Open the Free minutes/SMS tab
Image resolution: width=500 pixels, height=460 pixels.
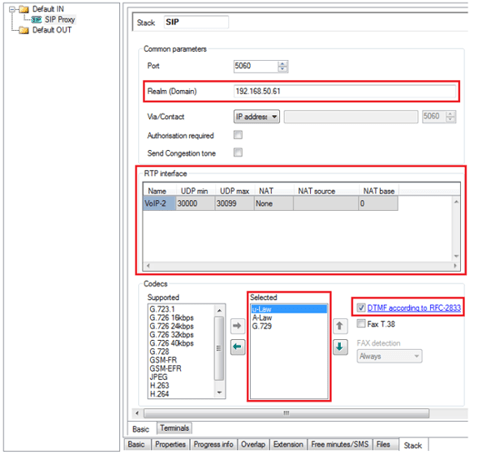click(340, 444)
